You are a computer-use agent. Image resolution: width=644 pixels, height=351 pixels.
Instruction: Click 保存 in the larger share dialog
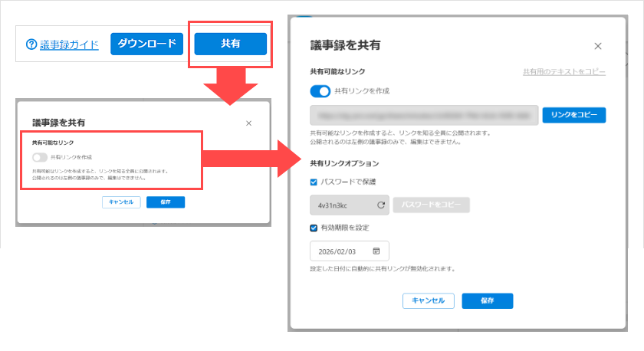(487, 300)
